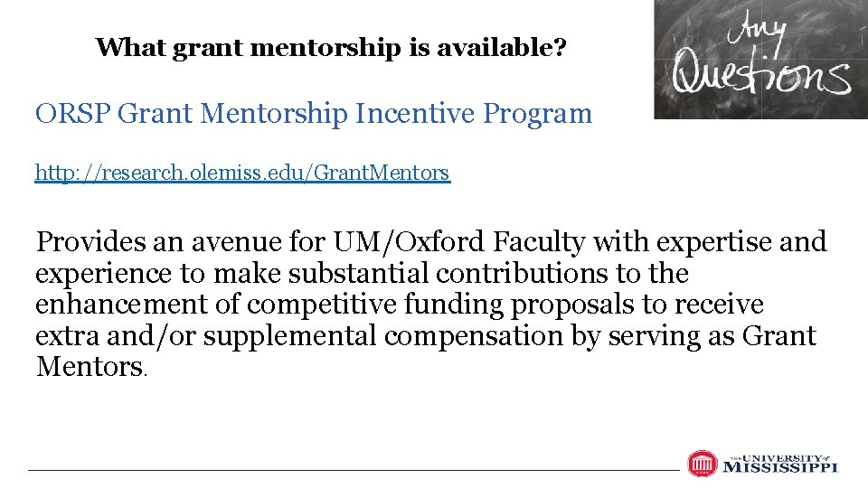Viewport: 868px width, 488px height.
Task: Click the University of Mississippi crest icon
Action: tap(702, 464)
